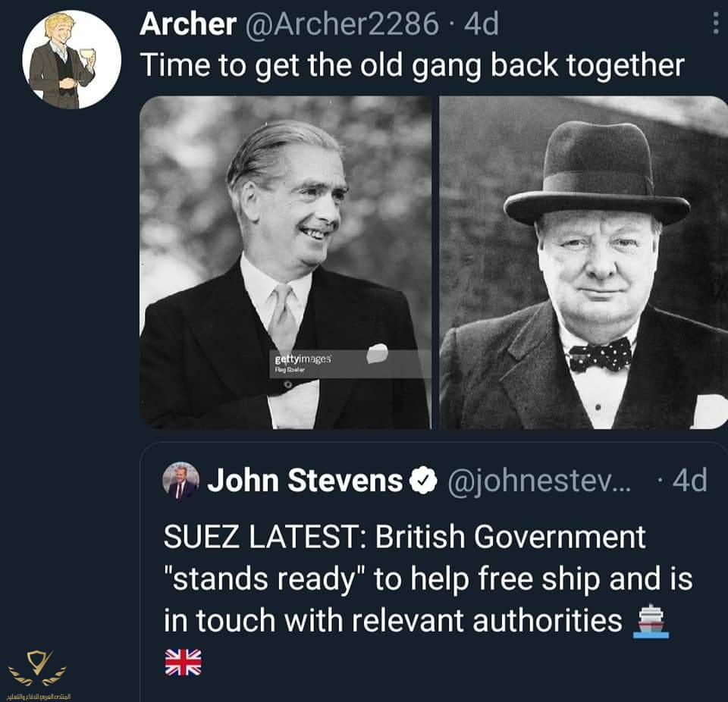Click the Reg Speller photographer credit
This screenshot has height=702, width=728.
pyautogui.click(x=290, y=370)
